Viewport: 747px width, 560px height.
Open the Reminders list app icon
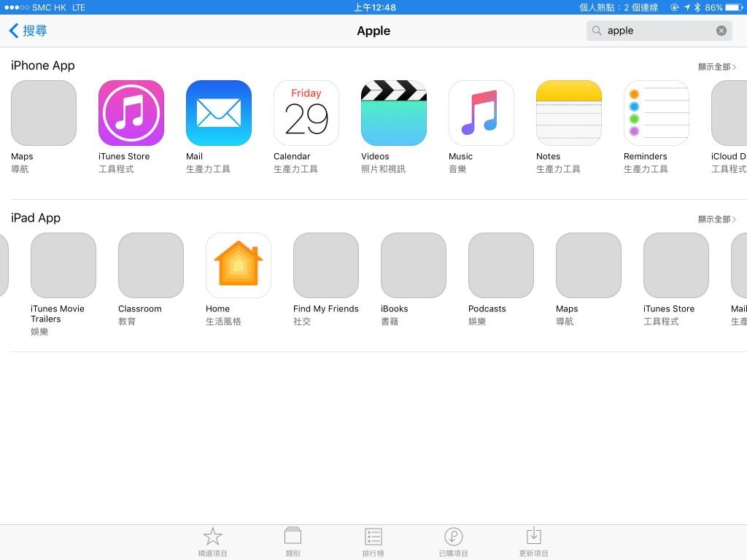click(657, 113)
